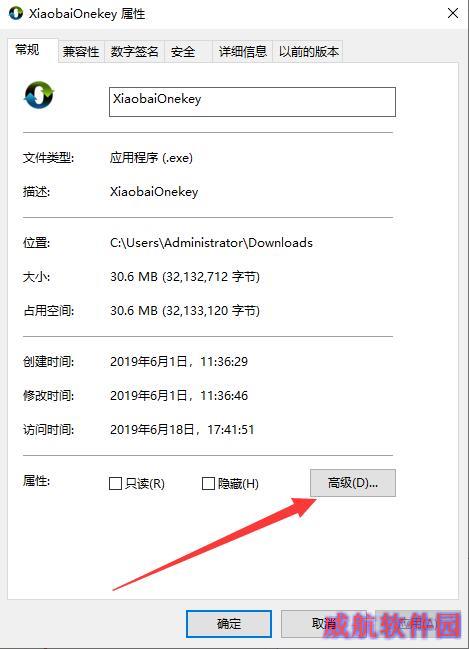Image resolution: width=469 pixels, height=649 pixels.
Task: Open the 兼容性 tab
Action: point(81,52)
